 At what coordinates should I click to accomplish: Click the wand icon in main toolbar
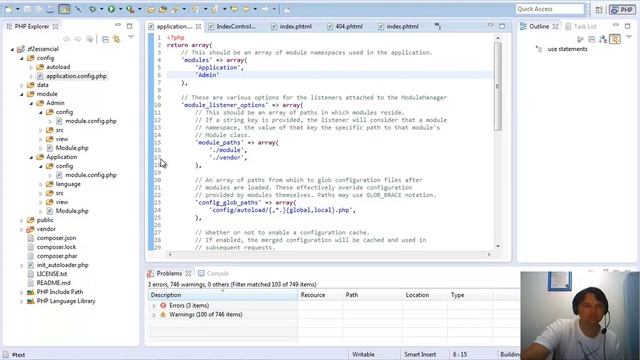pos(78,9)
